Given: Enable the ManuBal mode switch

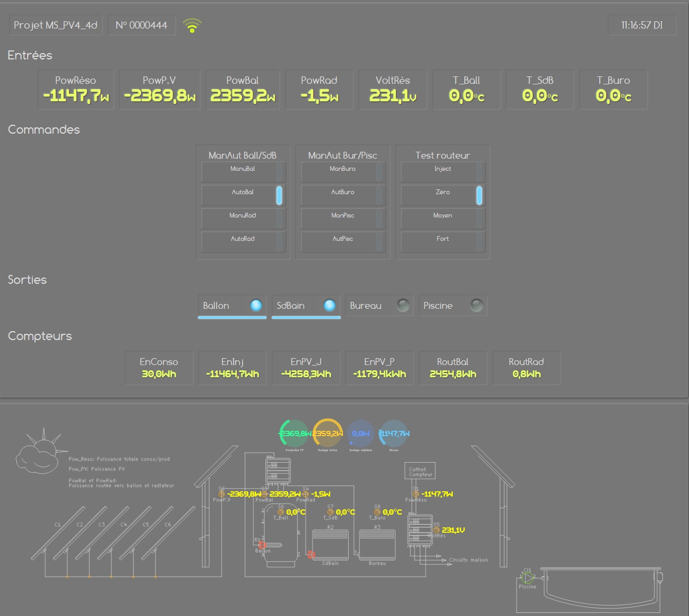Looking at the screenshot, I should click(x=243, y=172).
